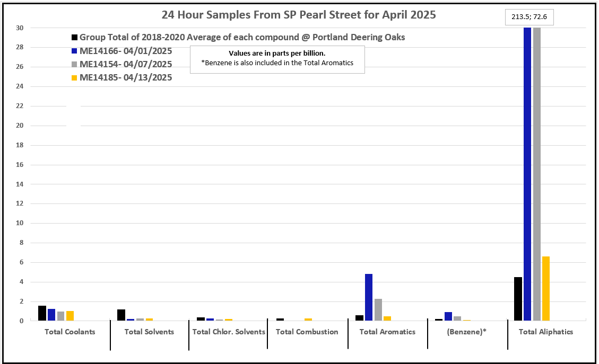Select the chart title text
The image size is (599, 364).
(299, 15)
